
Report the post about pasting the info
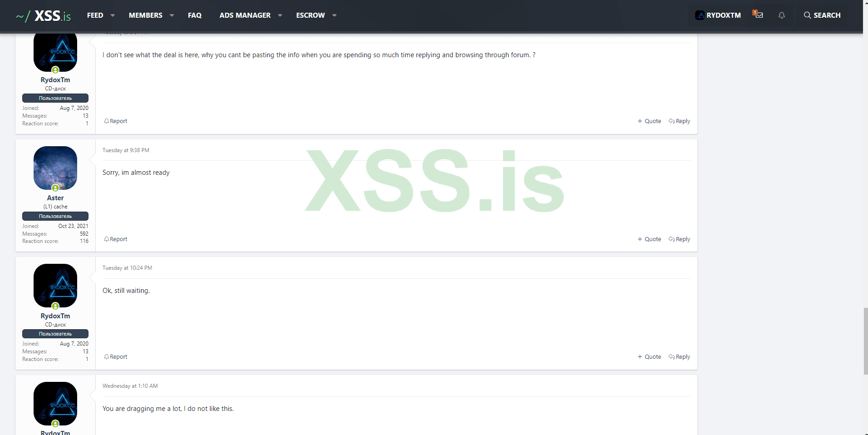(116, 121)
